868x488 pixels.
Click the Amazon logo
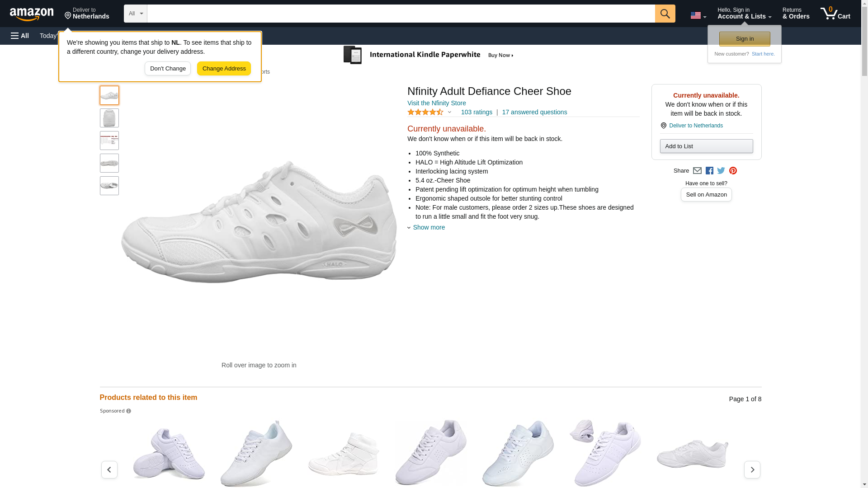(x=32, y=14)
